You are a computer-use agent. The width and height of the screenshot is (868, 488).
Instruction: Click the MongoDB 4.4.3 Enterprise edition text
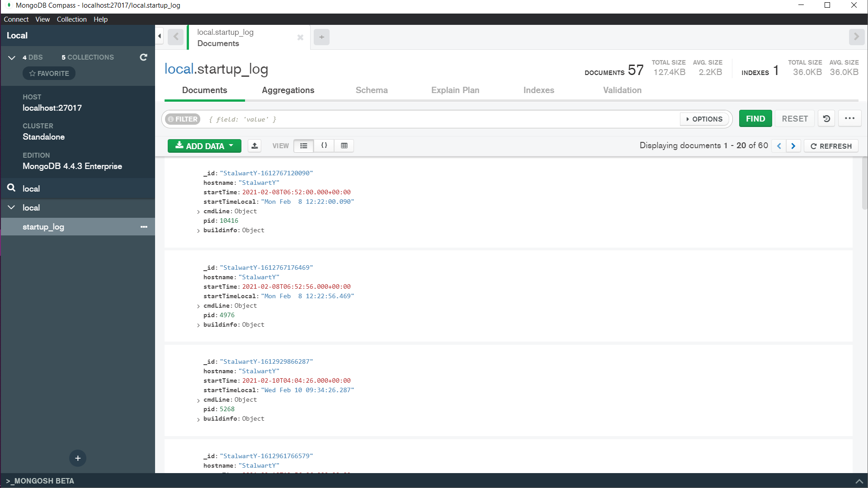click(72, 166)
